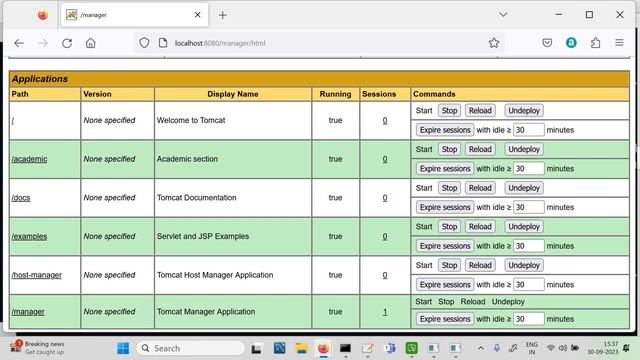Reload the /examples application
The width and height of the screenshot is (640, 360).
[480, 227]
